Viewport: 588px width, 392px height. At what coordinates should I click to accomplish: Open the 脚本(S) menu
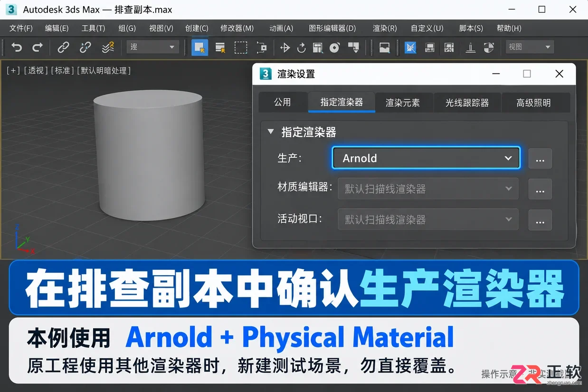coord(471,28)
